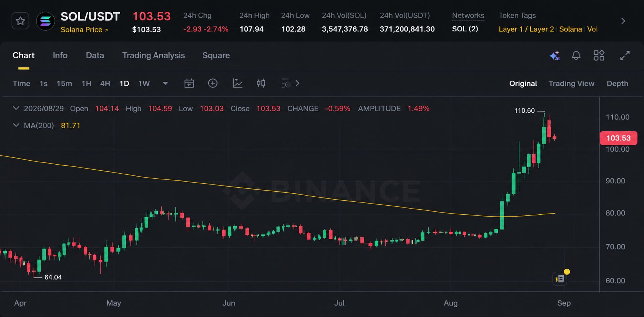Click the Layer 1 / Layer 2 tag
The height and width of the screenshot is (317, 644).
[x=526, y=29]
